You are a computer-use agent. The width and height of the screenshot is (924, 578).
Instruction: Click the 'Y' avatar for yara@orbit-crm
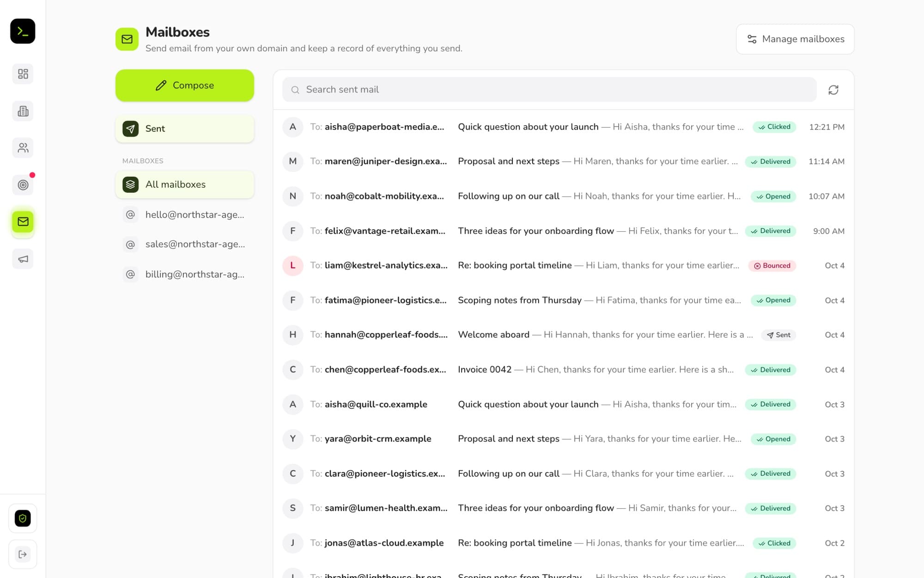coord(293,439)
